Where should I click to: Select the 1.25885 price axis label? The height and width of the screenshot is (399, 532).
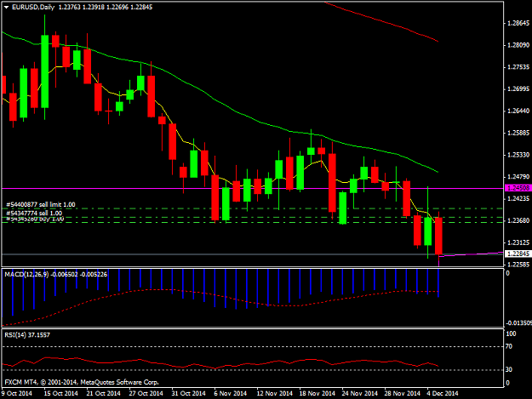(x=518, y=133)
